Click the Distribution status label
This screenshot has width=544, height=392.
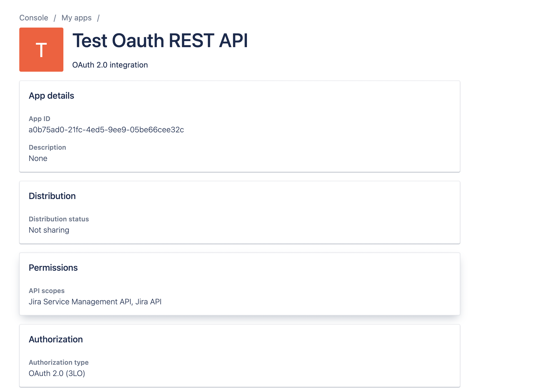point(59,219)
